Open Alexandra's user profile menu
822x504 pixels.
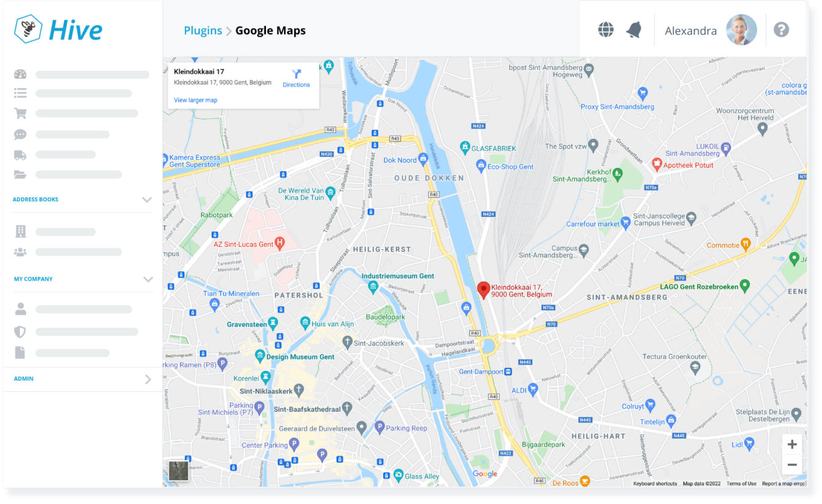tap(710, 30)
